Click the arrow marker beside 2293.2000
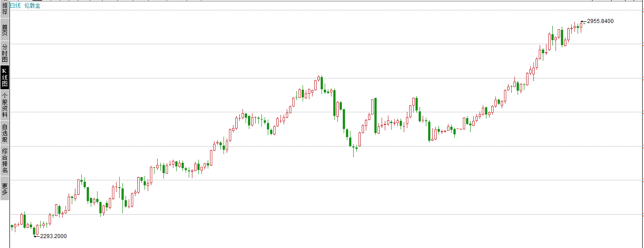The image size is (644, 248). [x=37, y=236]
